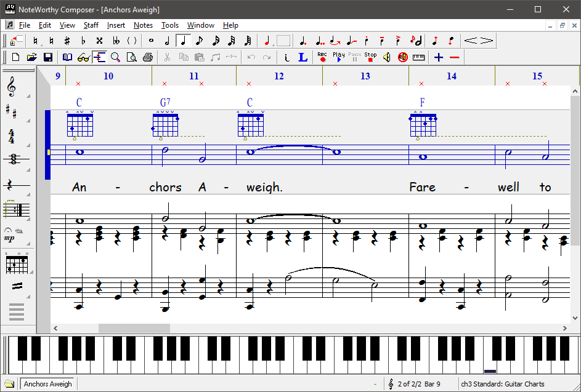
Task: Start playback with the Play button
Action: pyautogui.click(x=338, y=55)
